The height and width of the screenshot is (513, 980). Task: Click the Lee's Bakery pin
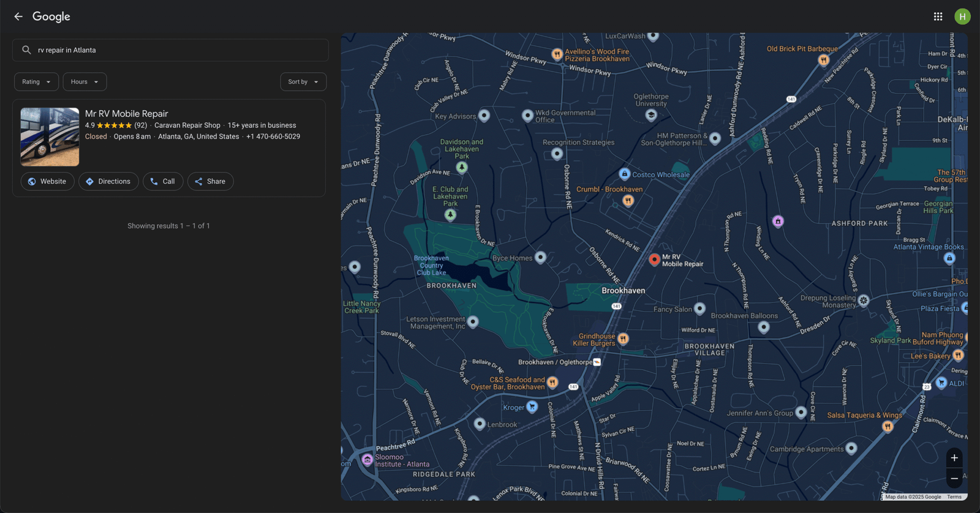point(958,355)
